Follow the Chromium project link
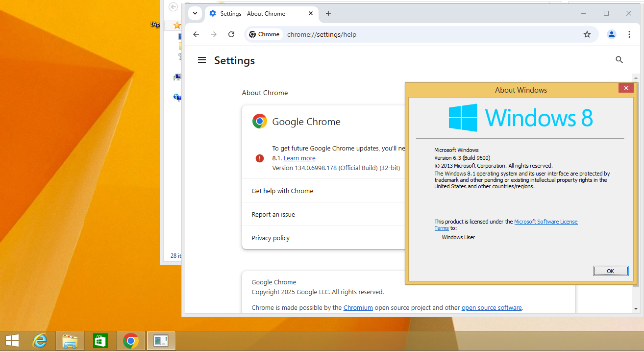Viewport: 644px width, 352px height. point(358,308)
